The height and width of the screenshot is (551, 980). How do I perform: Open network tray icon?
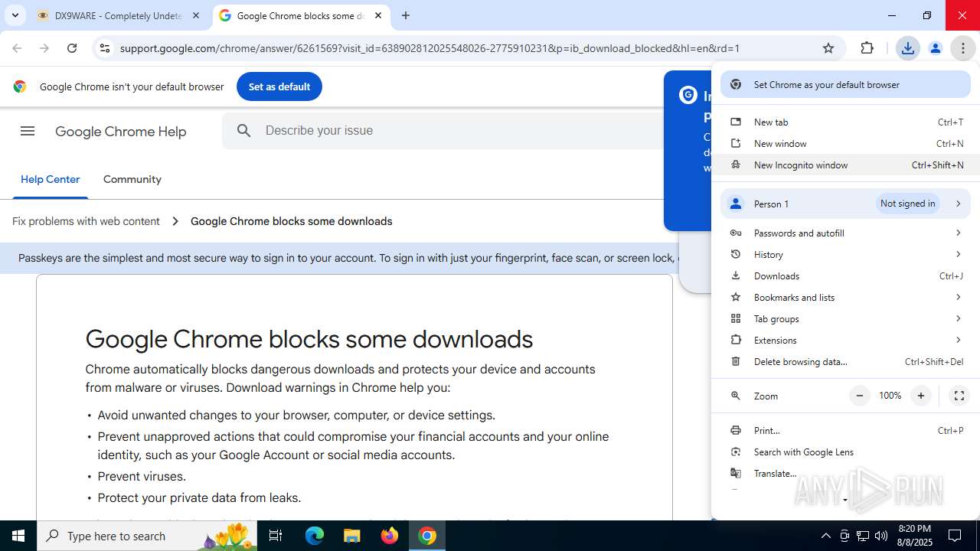tap(863, 536)
